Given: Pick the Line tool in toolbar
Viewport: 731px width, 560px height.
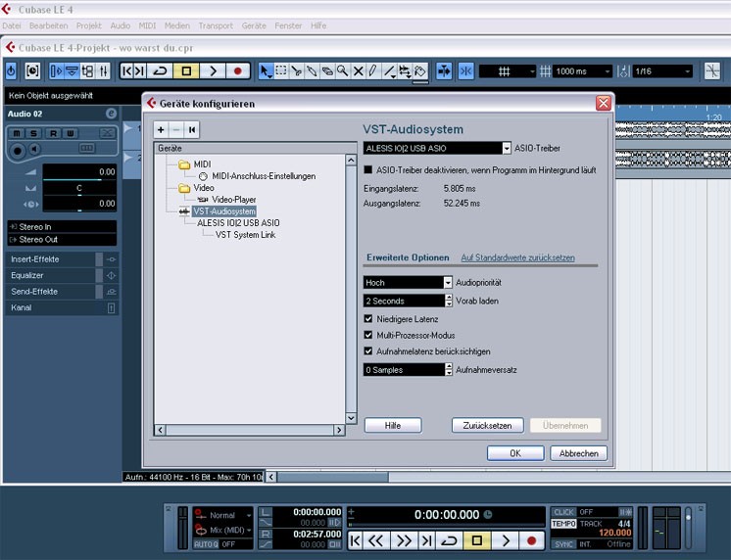Looking at the screenshot, I should [389, 71].
